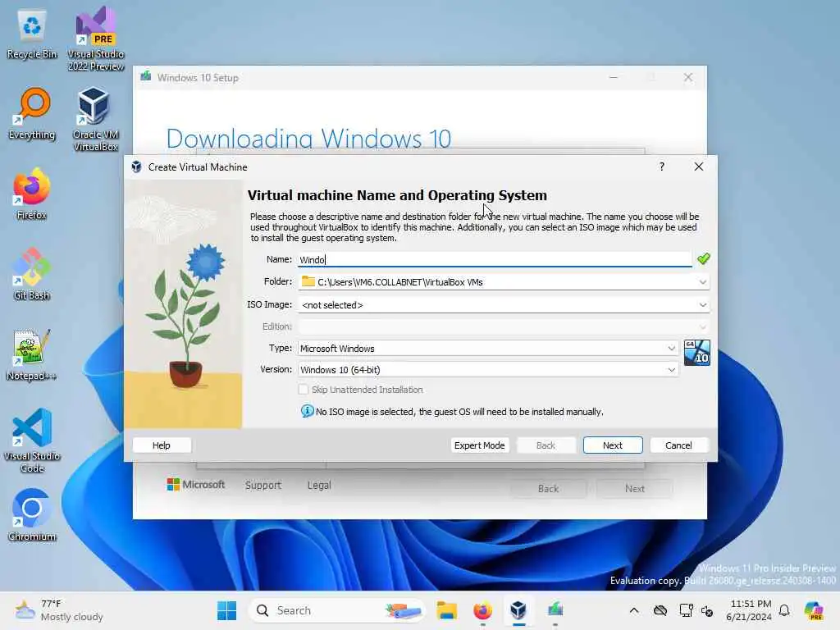Cancel the Create Virtual Machine wizard
The height and width of the screenshot is (630, 840).
(x=678, y=445)
